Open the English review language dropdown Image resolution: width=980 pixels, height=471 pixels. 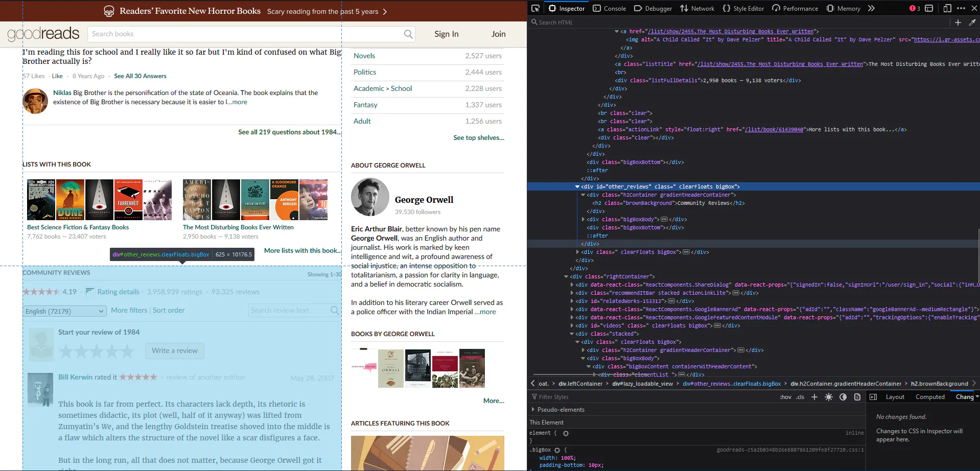click(x=64, y=311)
